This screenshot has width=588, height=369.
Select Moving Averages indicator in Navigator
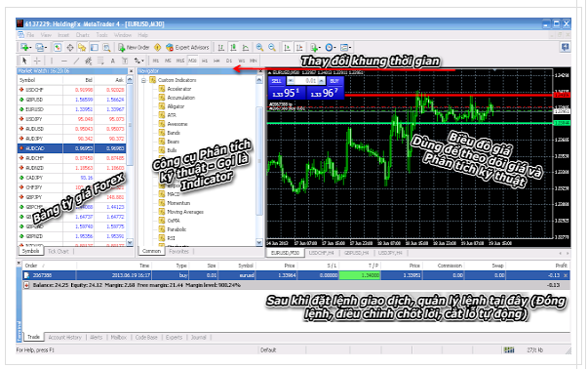tap(185, 212)
